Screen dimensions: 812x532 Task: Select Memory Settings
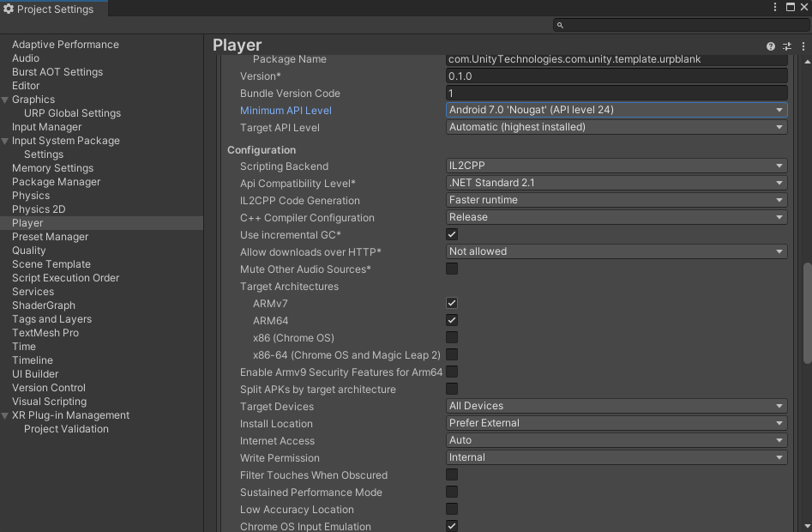[x=52, y=168]
